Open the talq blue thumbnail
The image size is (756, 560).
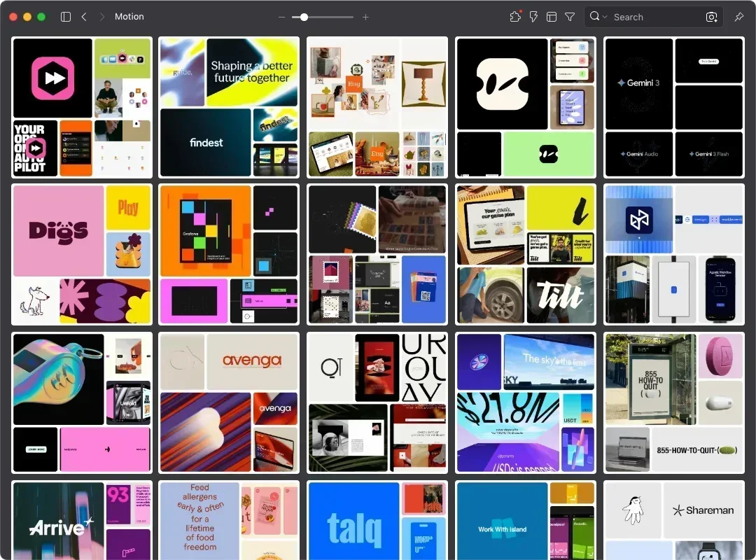point(377,520)
